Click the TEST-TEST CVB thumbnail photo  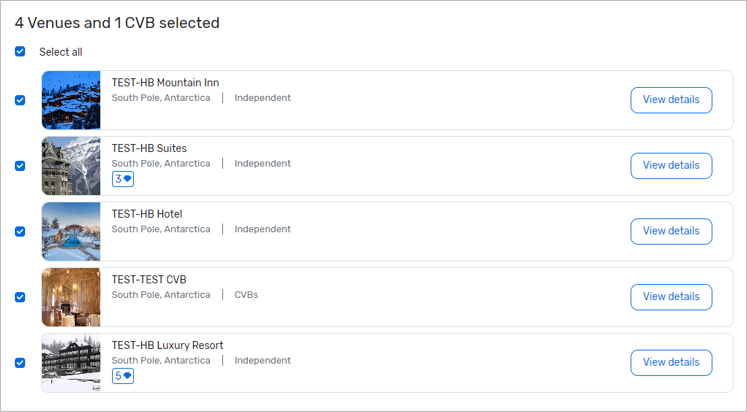tap(71, 297)
